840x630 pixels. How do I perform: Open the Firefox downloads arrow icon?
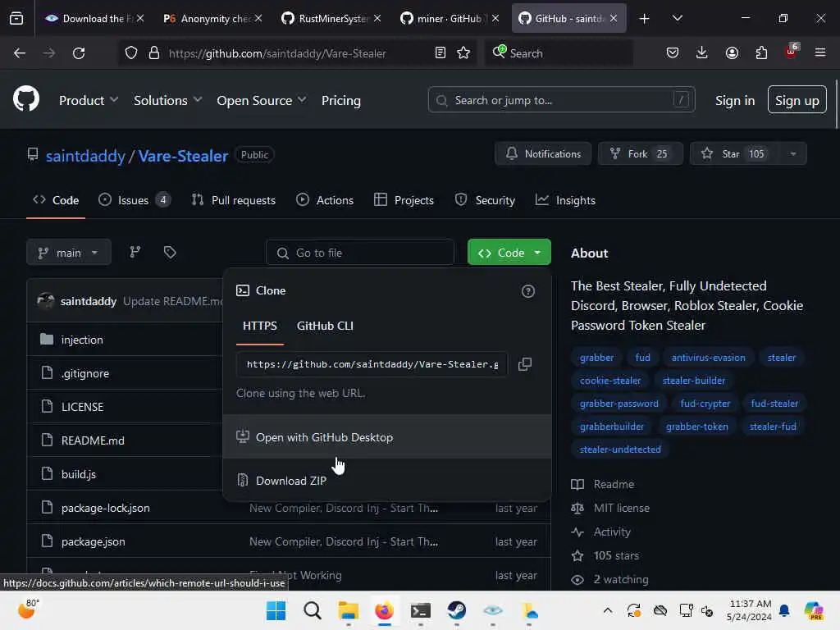[702, 53]
